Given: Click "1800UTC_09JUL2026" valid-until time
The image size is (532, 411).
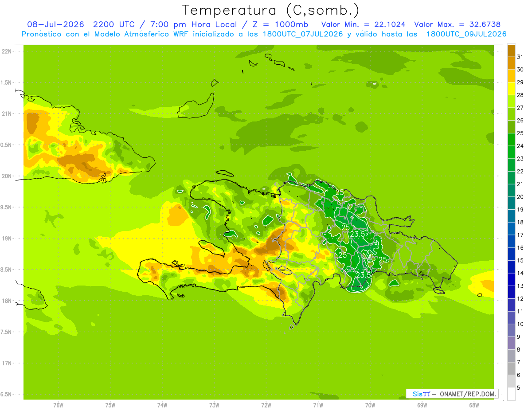Looking at the screenshot, I should point(467,34).
